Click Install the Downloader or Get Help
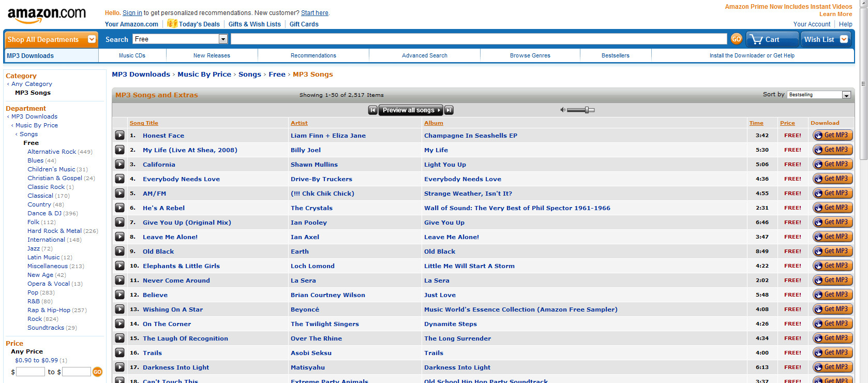This screenshot has width=868, height=383. click(x=752, y=55)
